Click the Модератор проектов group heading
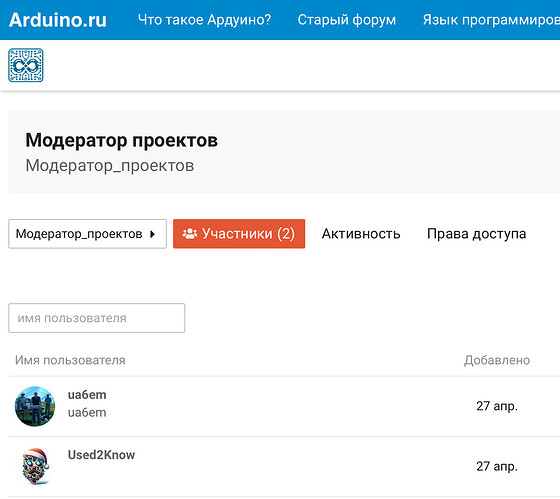The height and width of the screenshot is (499, 560). (x=121, y=140)
